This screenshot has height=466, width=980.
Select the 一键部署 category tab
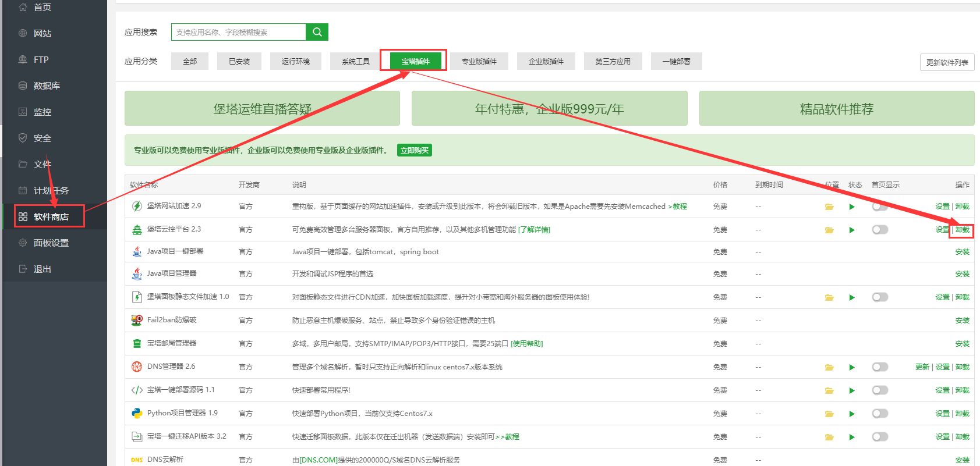coord(677,61)
